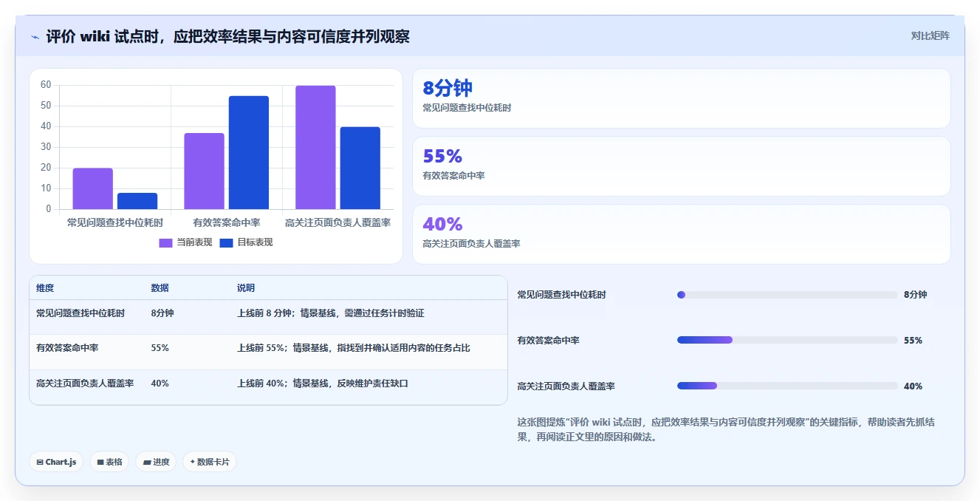Click the 常见问题查找中位耗时 progress bar
980x501 pixels.
coord(787,295)
